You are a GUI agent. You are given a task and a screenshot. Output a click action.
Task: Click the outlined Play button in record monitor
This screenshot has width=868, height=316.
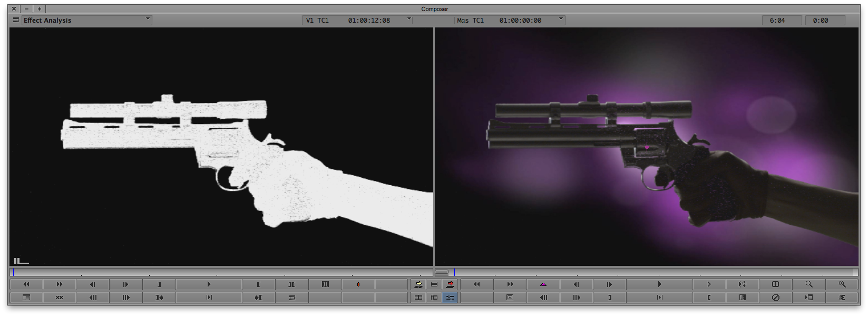(x=709, y=284)
